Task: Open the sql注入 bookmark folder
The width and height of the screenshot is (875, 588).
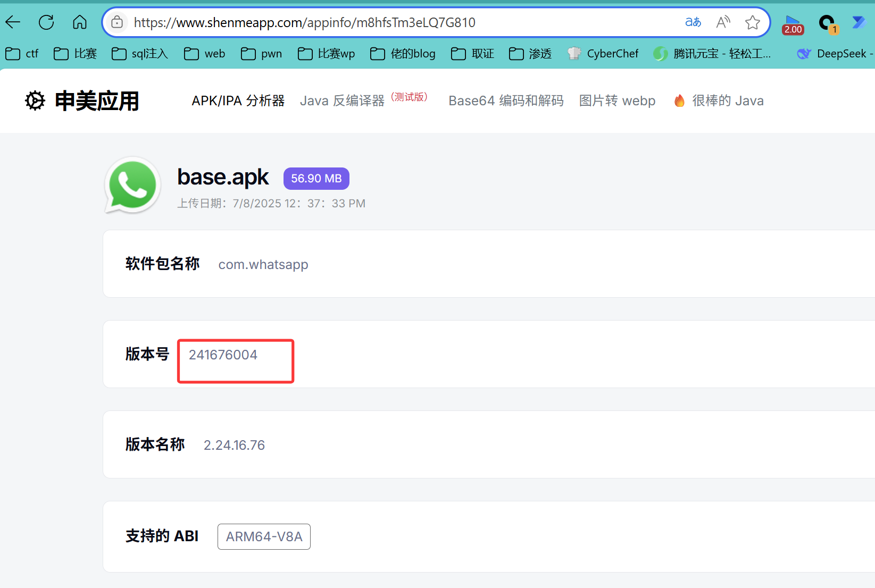Action: 140,54
